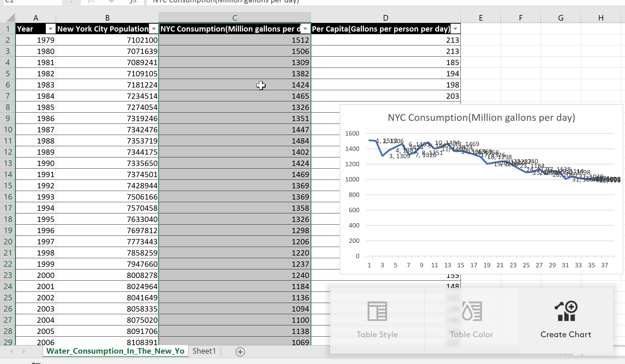The width and height of the screenshot is (625, 364).
Task: Click the Create Chart icon
Action: pyautogui.click(x=566, y=311)
